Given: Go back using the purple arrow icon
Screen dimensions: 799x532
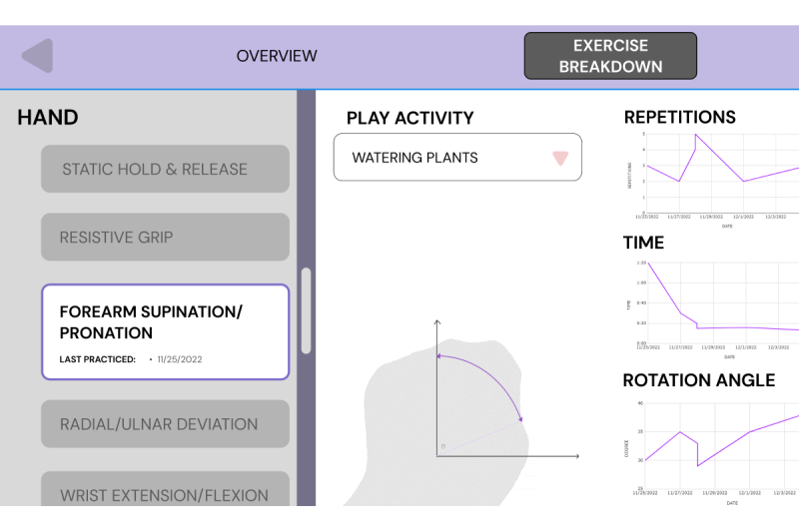Looking at the screenshot, I should pyautogui.click(x=38, y=56).
